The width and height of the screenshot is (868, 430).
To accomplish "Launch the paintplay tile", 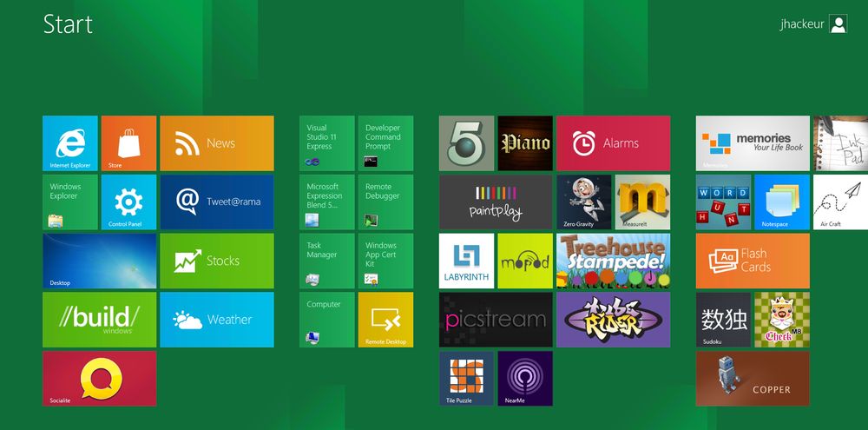I will click(x=496, y=202).
